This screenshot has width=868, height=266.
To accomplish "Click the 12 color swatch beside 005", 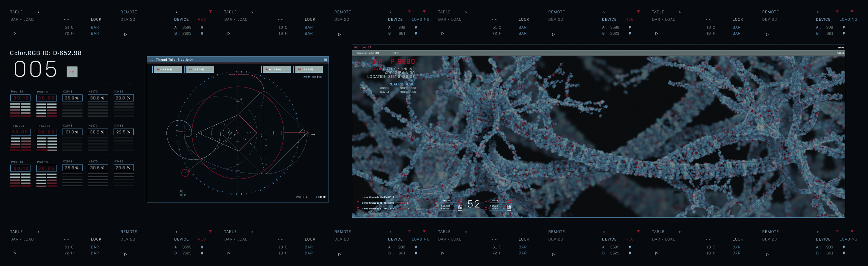I will [x=72, y=72].
